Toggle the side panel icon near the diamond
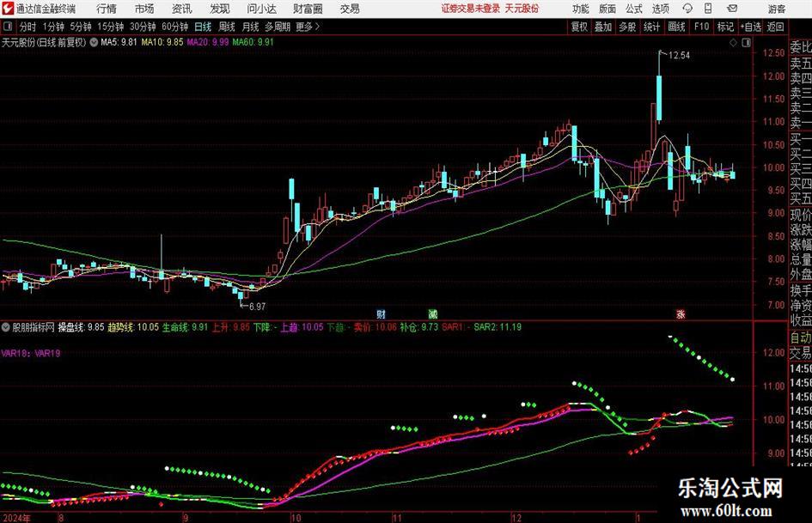 (x=746, y=43)
